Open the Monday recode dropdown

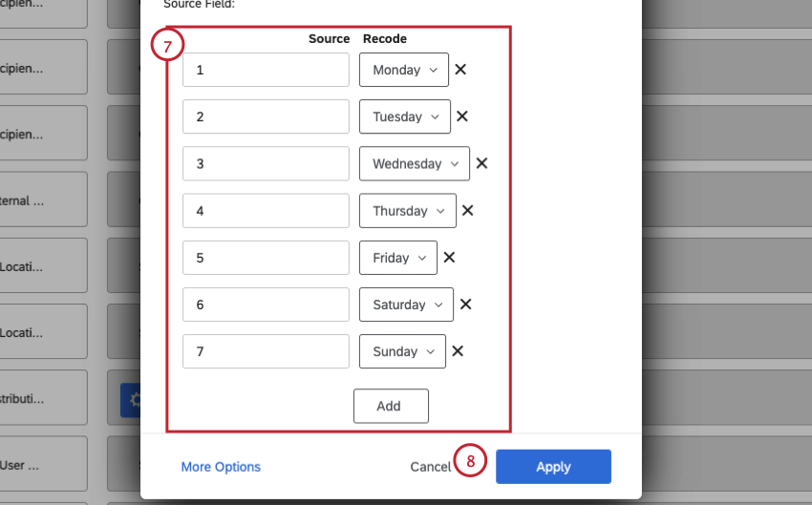coord(404,70)
